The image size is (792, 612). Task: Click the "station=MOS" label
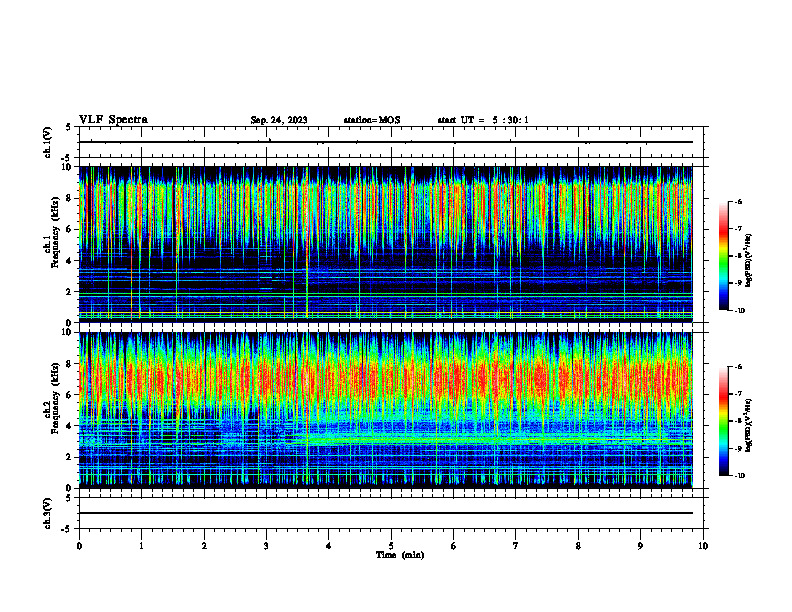[372, 120]
